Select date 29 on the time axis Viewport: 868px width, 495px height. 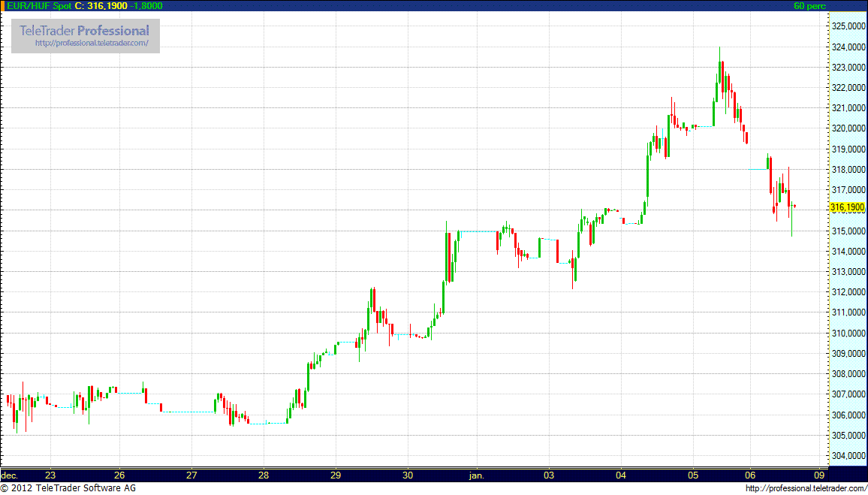pyautogui.click(x=336, y=475)
